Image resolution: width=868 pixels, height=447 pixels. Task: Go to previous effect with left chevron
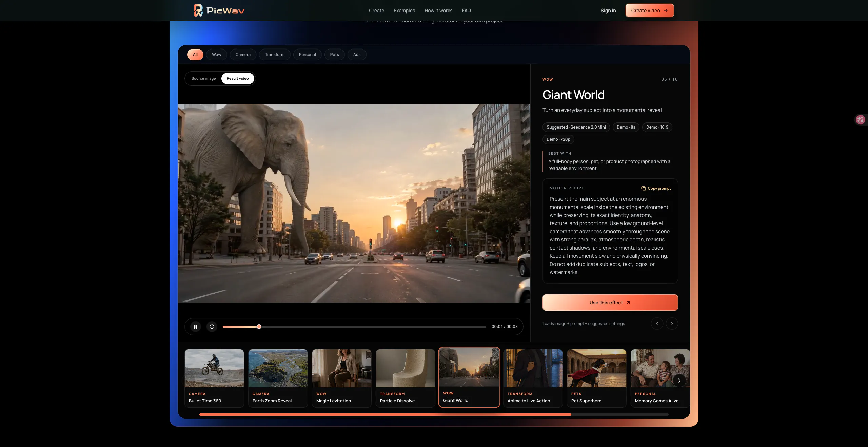657,324
